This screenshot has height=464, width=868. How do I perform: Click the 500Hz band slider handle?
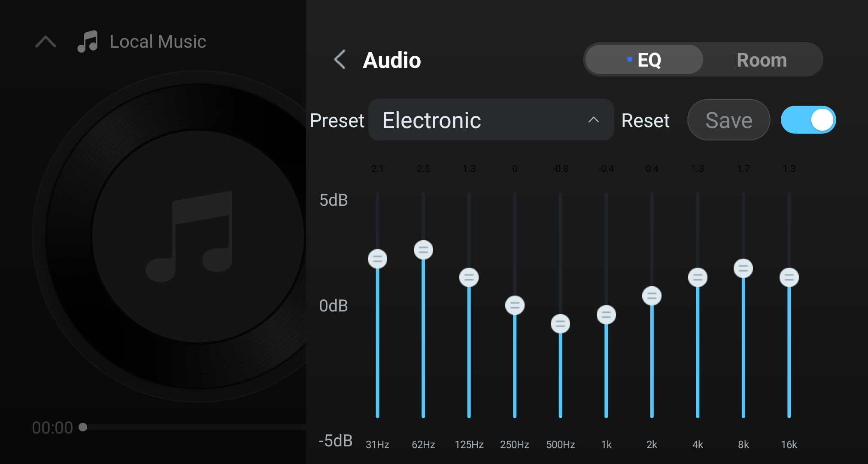coord(560,324)
